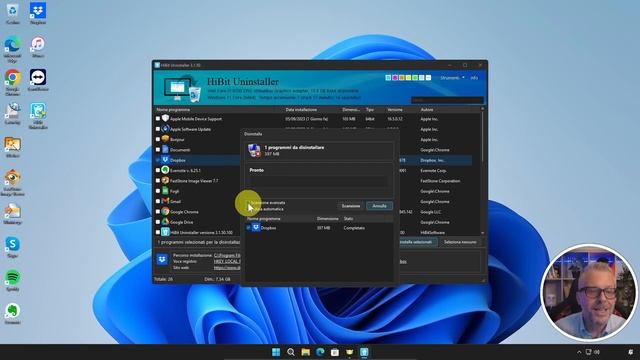Open the Strumenti dropdown menu
This screenshot has width=640, height=360.
[x=452, y=78]
